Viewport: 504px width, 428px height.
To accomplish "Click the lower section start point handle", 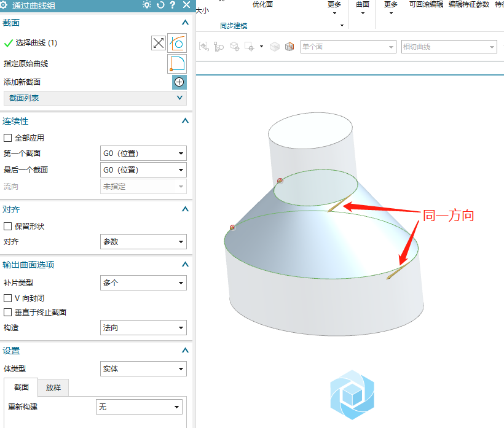I will 232,228.
